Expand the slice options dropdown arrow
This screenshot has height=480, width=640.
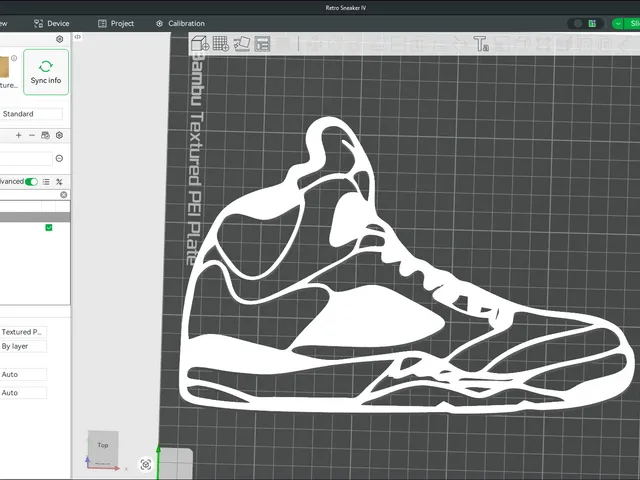click(618, 24)
